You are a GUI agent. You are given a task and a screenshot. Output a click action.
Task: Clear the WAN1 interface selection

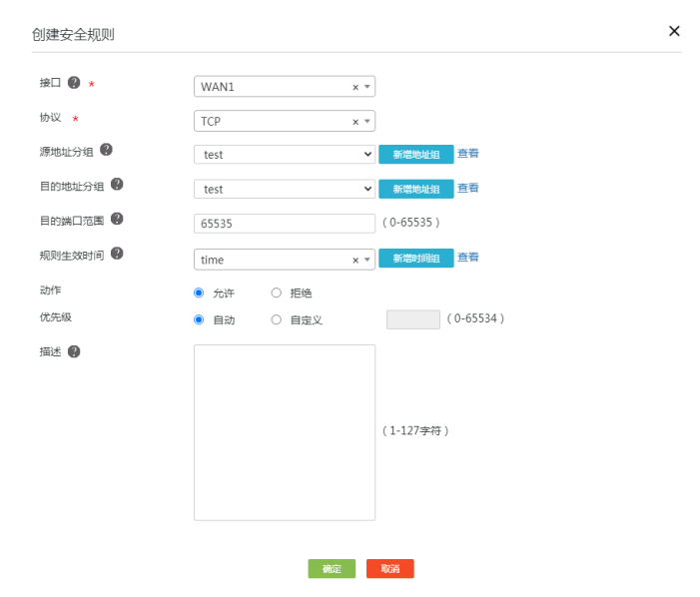click(x=354, y=87)
